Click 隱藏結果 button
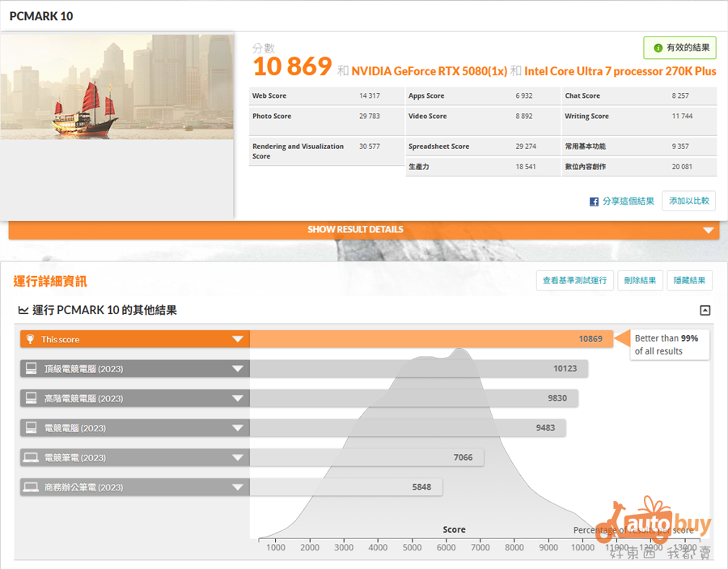This screenshot has width=728, height=569. (689, 281)
